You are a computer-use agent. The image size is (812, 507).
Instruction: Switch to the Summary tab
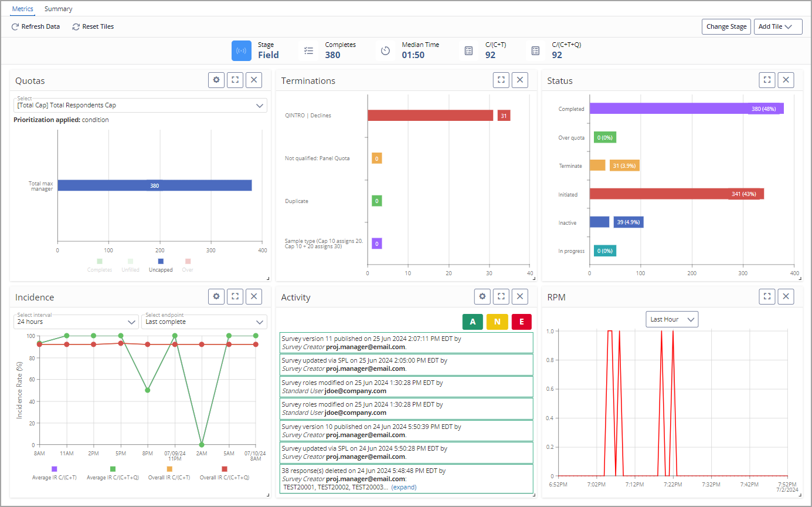tap(59, 9)
